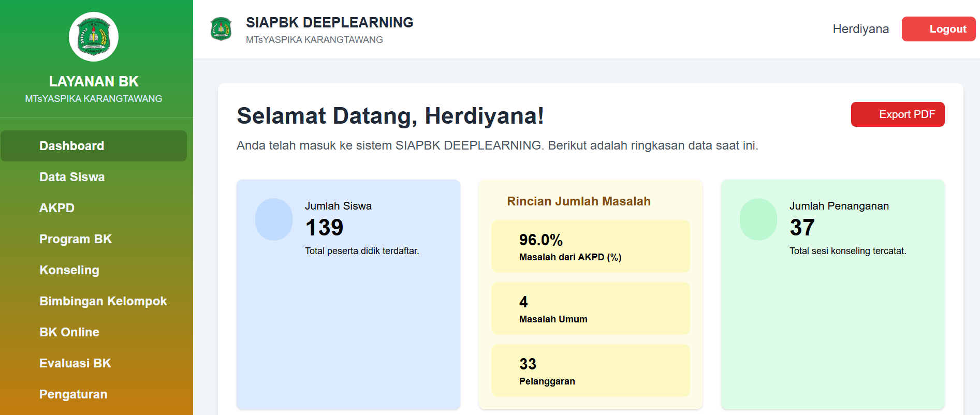Image resolution: width=980 pixels, height=415 pixels.
Task: Select the Jumlah Siswa card value 139
Action: pos(324,228)
